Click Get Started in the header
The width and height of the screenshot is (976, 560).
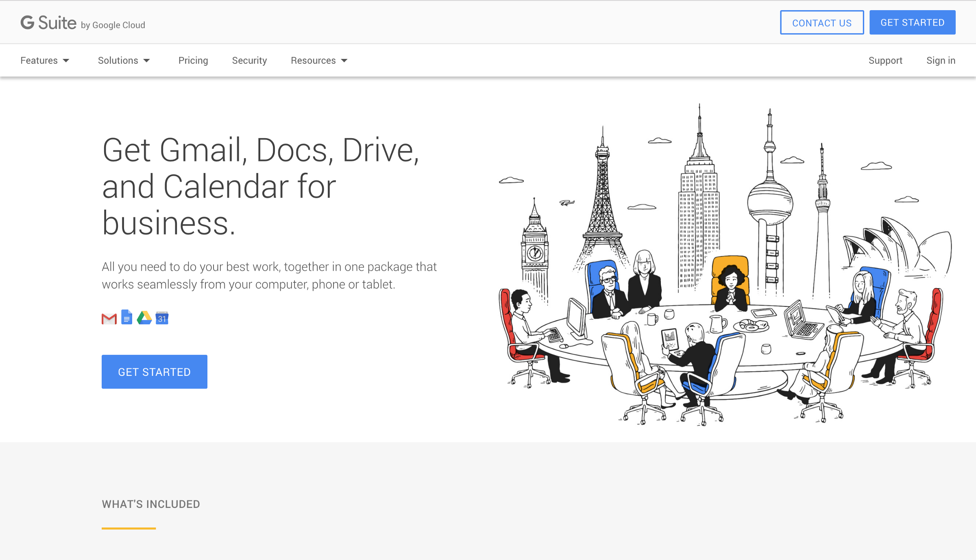[x=912, y=23]
